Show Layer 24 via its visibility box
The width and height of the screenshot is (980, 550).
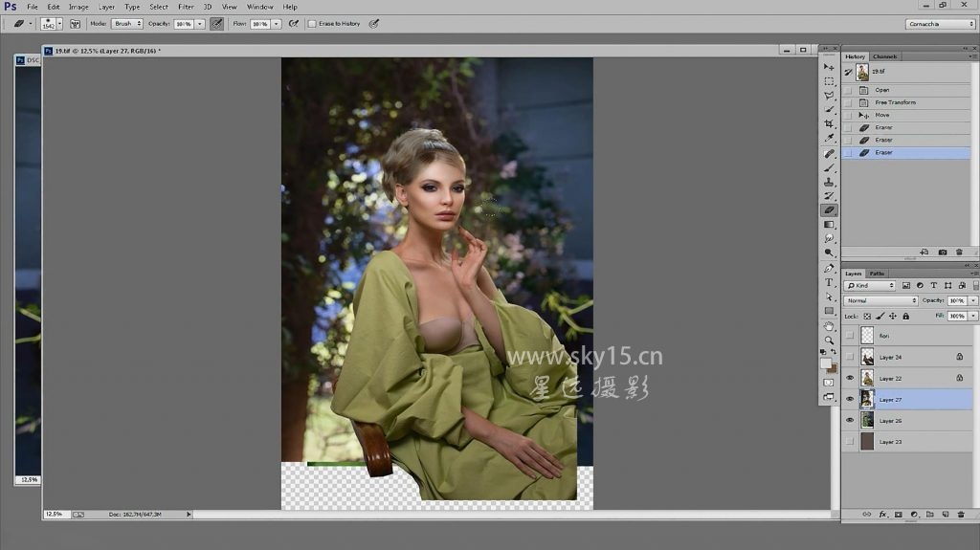850,357
